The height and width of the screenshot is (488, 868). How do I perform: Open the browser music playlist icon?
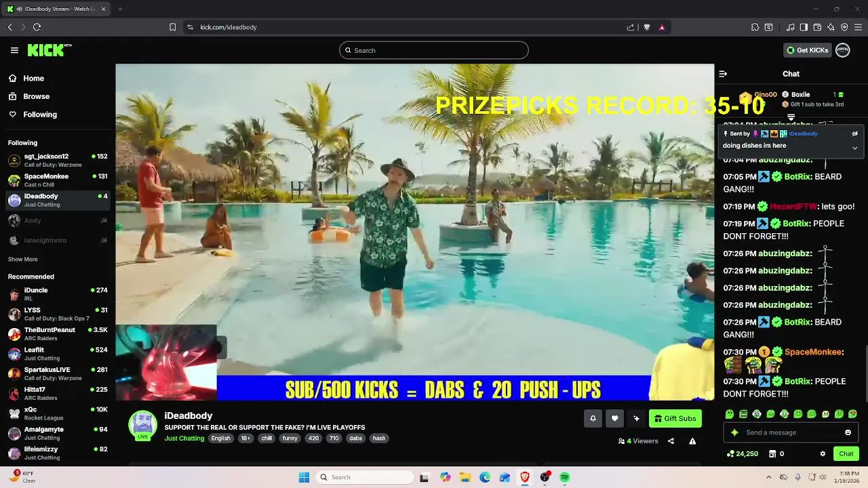790,27
